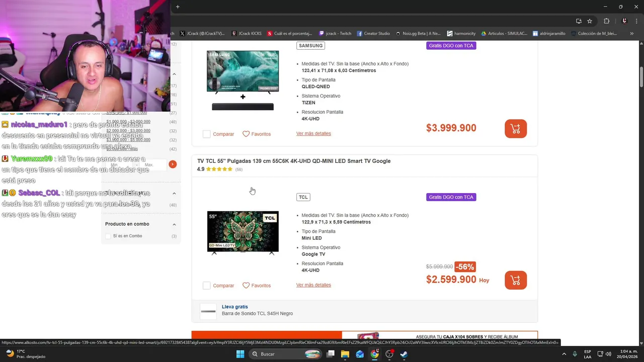644x362 pixels.
Task: Open the Samsung TV combo product image
Action: [243, 80]
